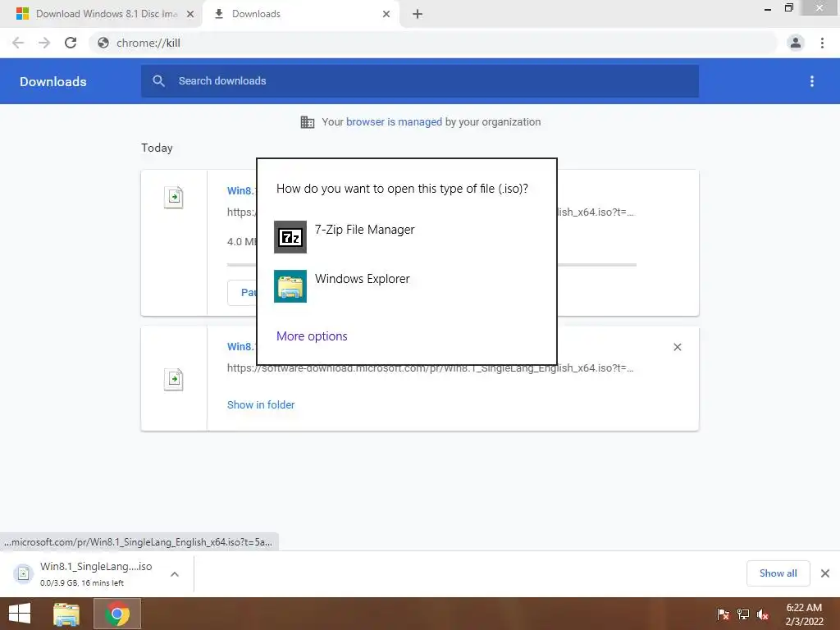840x630 pixels.
Task: Click the Today heading text
Action: click(x=157, y=148)
